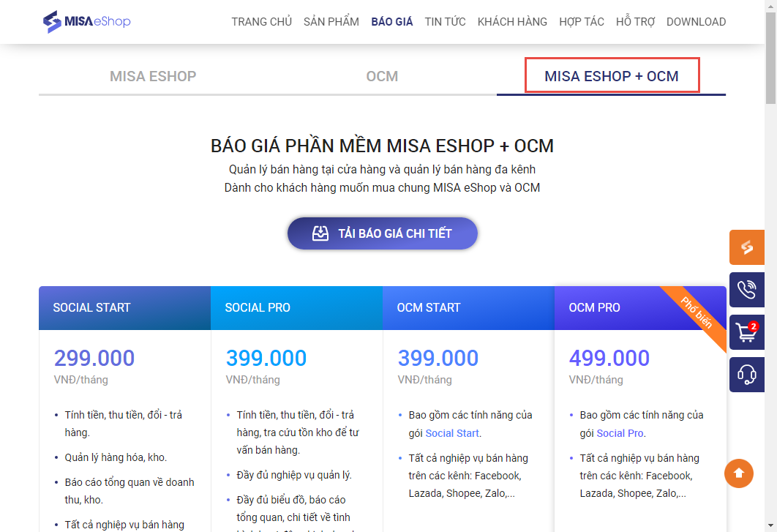Select BÁO GIÁ menu item
777x532 pixels.
(x=392, y=22)
